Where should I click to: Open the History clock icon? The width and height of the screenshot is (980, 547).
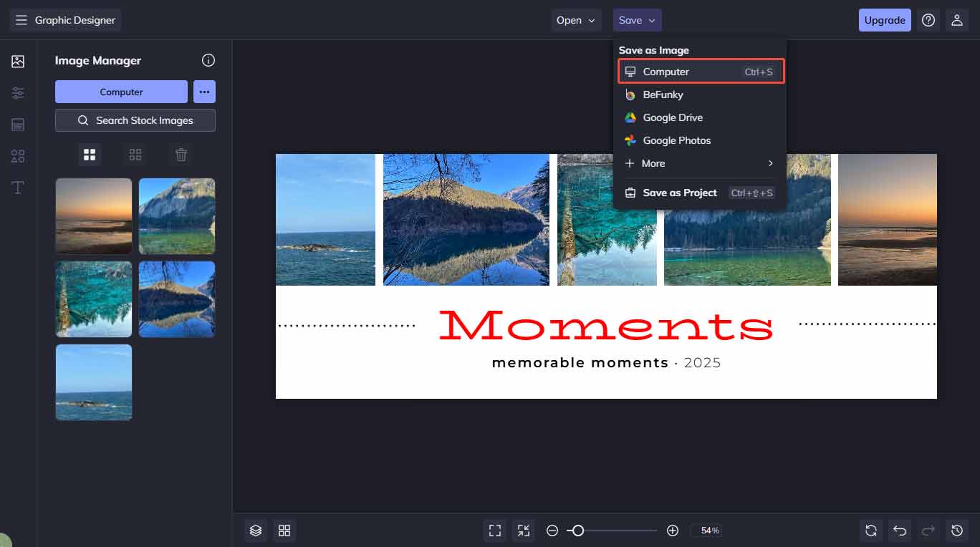(957, 531)
